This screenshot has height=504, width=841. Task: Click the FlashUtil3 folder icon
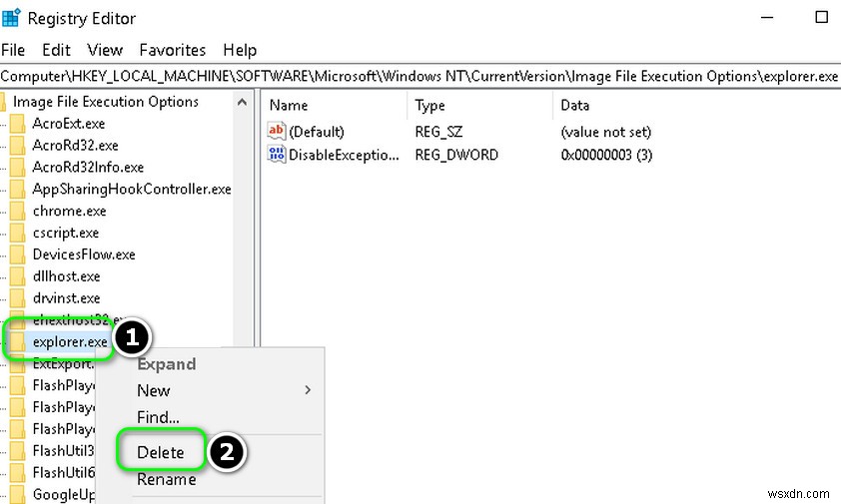coord(18,451)
